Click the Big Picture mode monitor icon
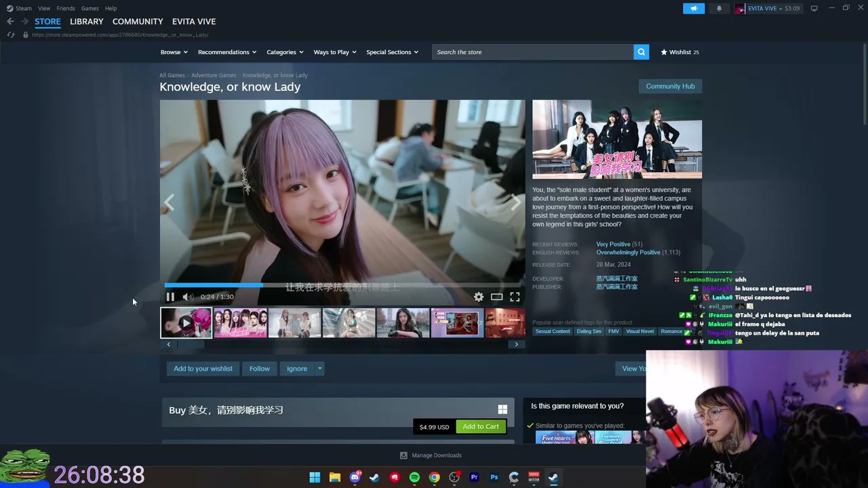 (x=814, y=8)
